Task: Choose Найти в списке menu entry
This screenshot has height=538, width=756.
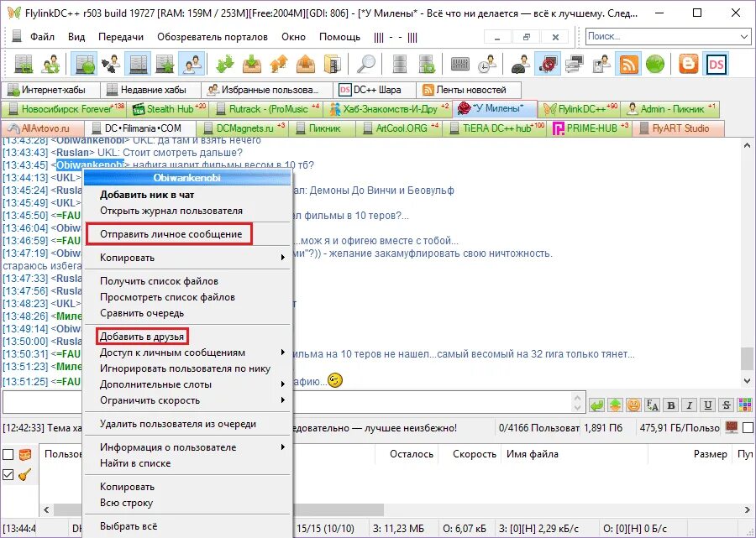Action: coord(135,463)
